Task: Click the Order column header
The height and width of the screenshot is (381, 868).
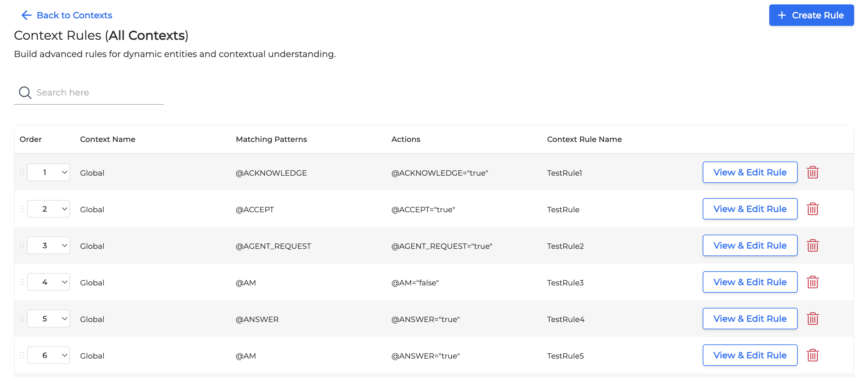Action: pyautogui.click(x=31, y=139)
